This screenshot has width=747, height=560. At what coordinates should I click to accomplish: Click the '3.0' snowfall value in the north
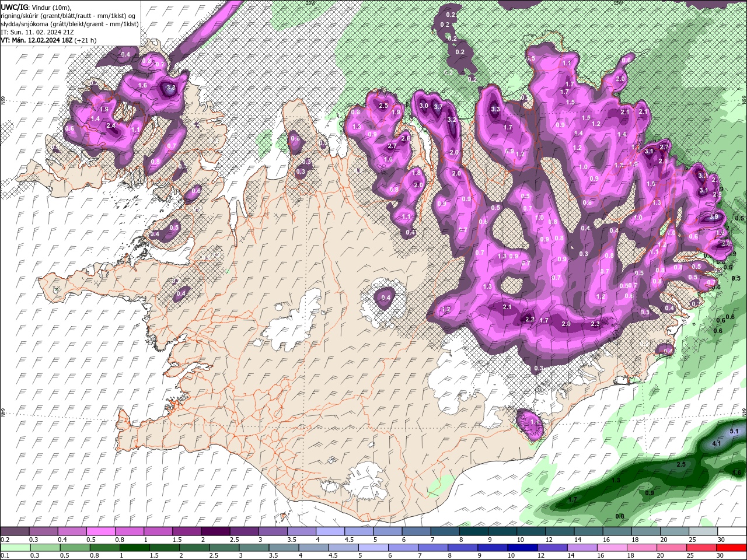coord(424,106)
